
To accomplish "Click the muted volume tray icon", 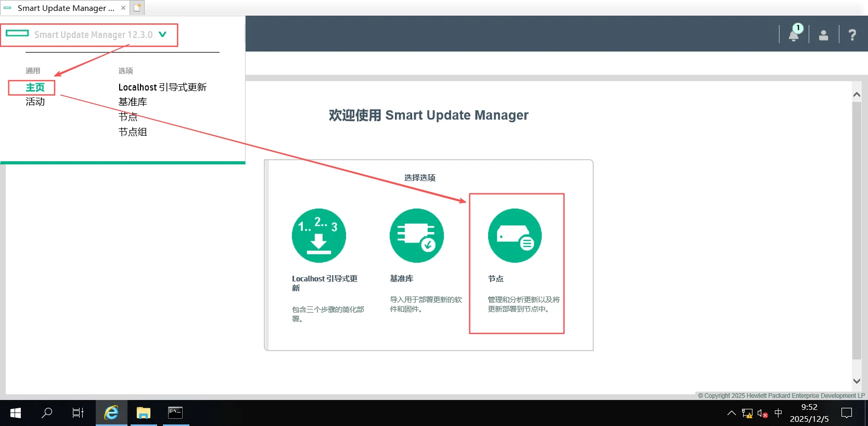I will 763,414.
